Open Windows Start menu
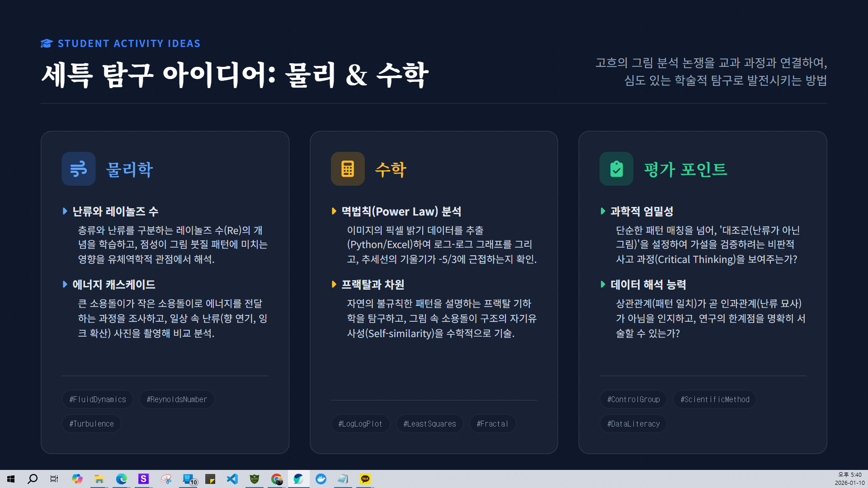 11,479
